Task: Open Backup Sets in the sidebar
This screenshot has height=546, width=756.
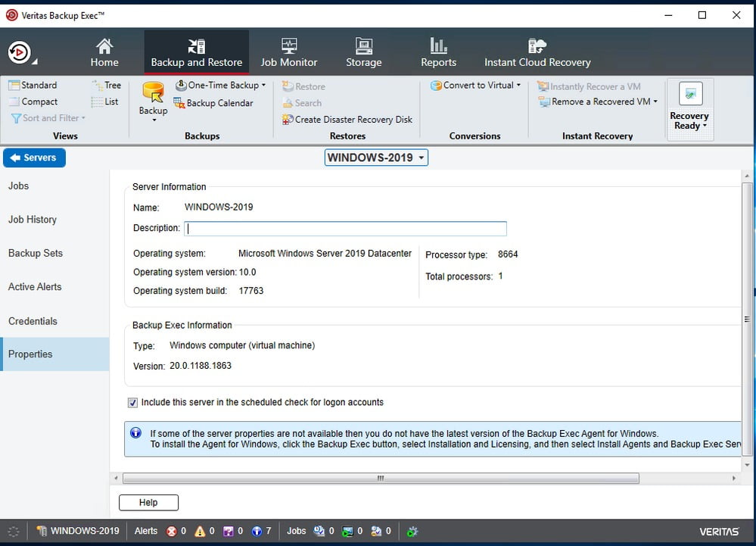Action: 36,253
